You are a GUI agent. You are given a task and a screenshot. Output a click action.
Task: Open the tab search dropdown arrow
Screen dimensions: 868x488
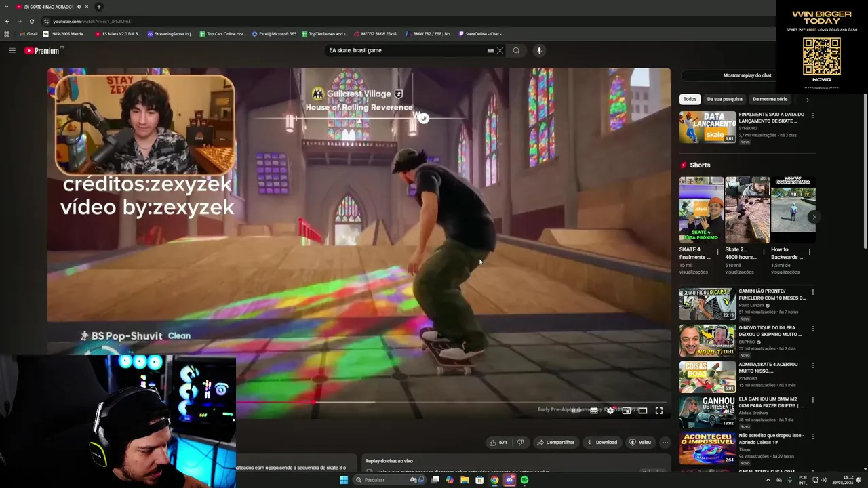7,7
